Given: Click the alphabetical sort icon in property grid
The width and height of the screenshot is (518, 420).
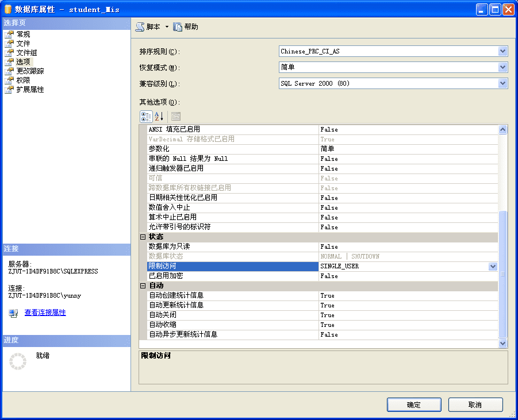Looking at the screenshot, I should (x=158, y=116).
